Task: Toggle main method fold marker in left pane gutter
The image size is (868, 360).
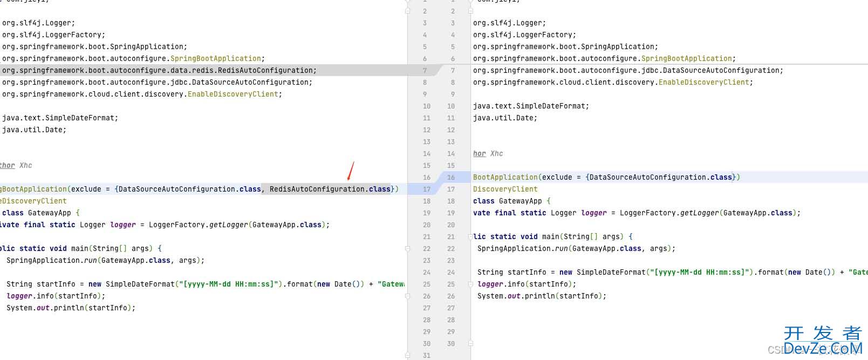Action: [x=407, y=248]
